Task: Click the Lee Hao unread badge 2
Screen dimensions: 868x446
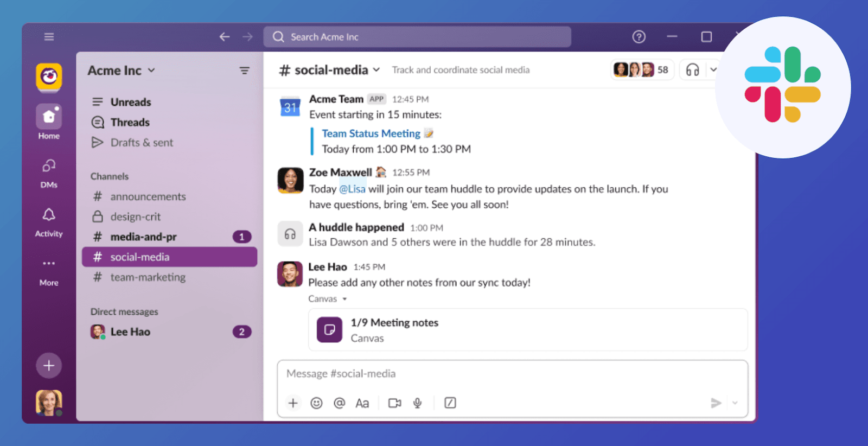Action: [242, 332]
